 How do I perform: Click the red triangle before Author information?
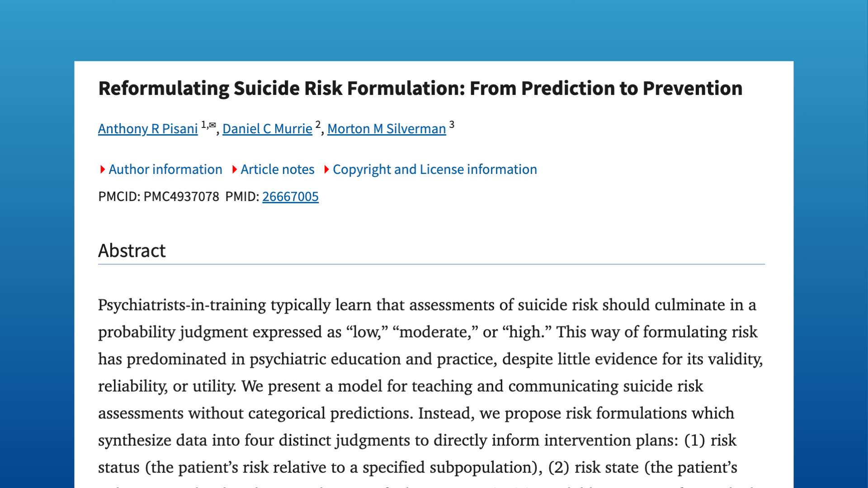pyautogui.click(x=103, y=169)
